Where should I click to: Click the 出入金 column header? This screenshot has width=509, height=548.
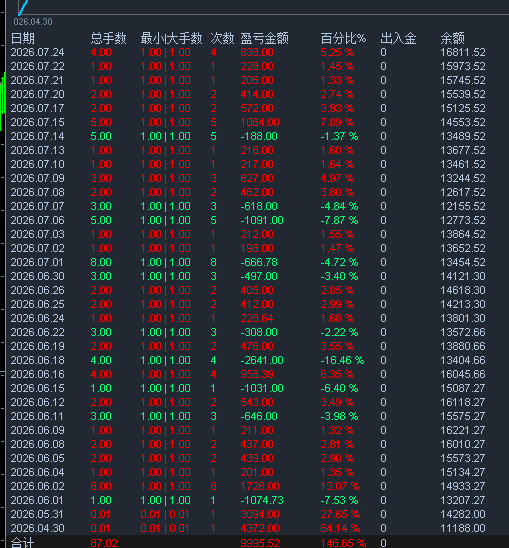click(398, 38)
